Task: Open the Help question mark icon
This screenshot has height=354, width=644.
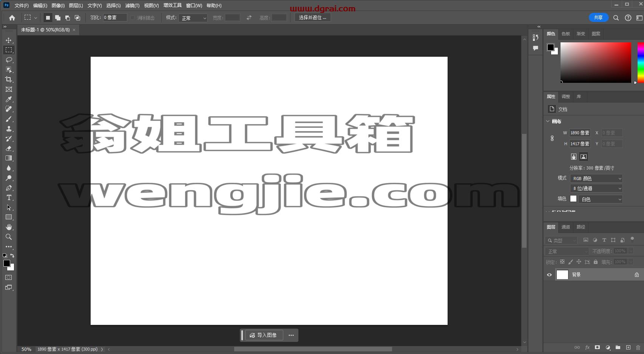Action: (x=628, y=18)
